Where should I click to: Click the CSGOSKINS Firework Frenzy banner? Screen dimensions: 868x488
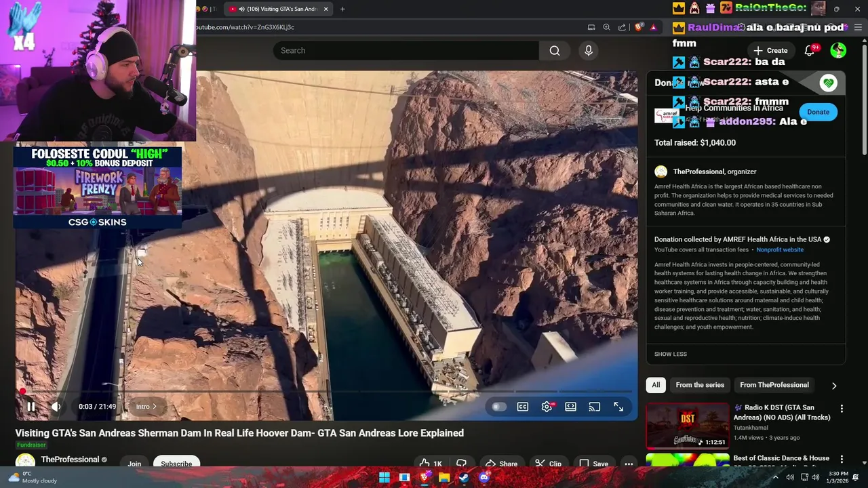point(98,187)
